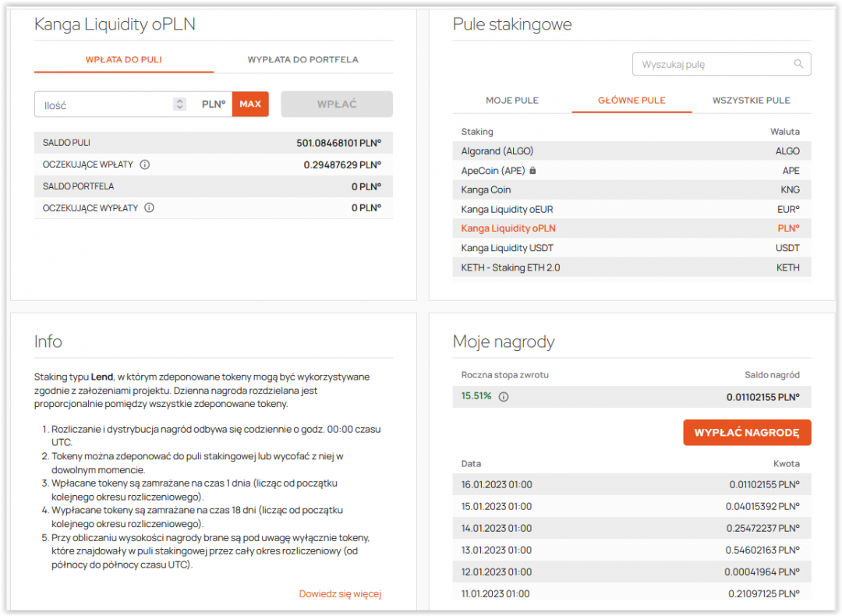
Task: Select the Wpłata do puli tab
Action: click(x=124, y=59)
